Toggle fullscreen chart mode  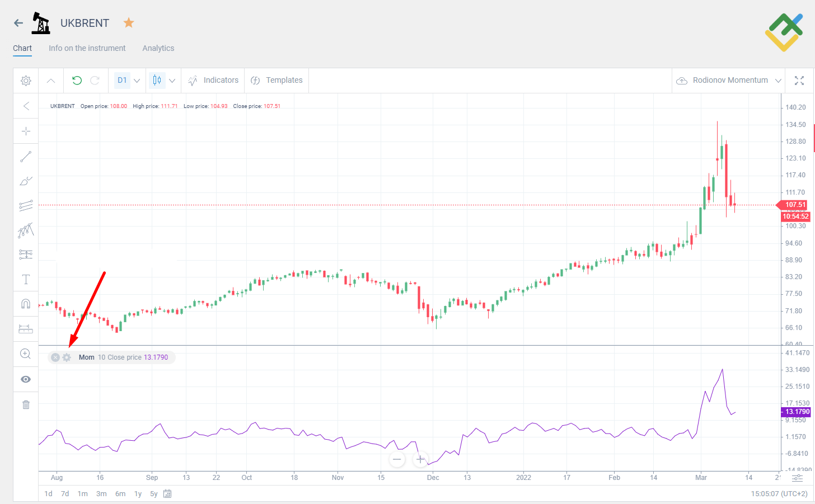coord(799,80)
